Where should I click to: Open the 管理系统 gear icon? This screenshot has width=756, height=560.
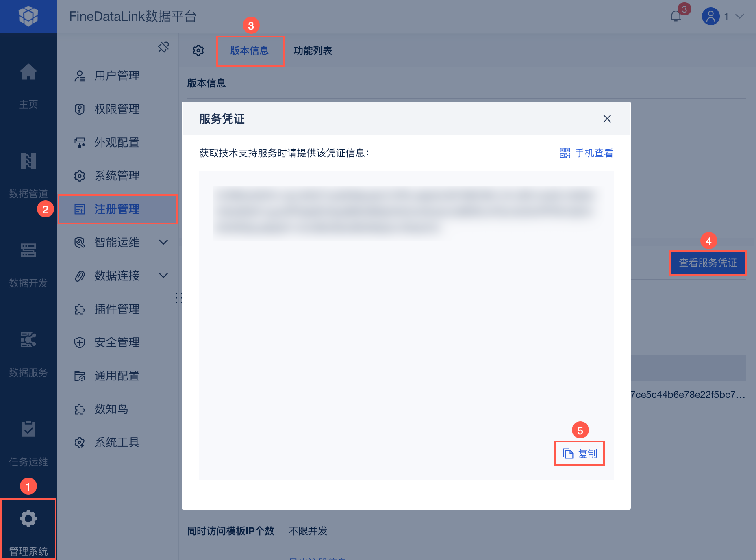[28, 519]
